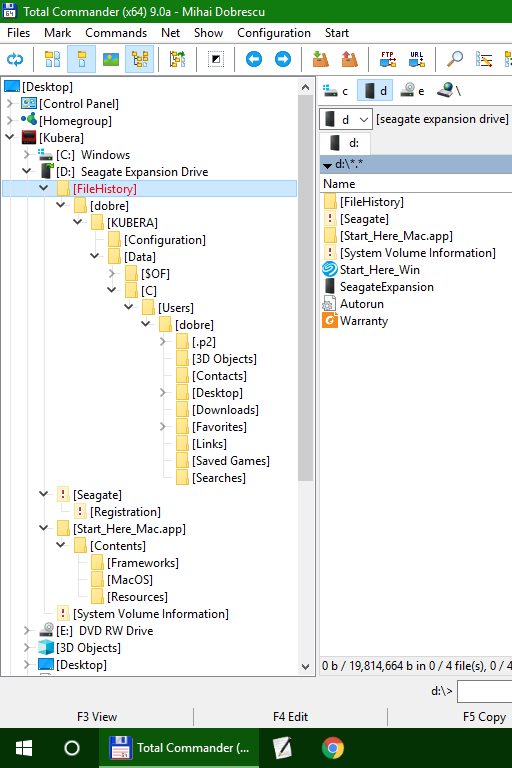
Task: Expand the C: Windows drive node
Action: pos(27,155)
